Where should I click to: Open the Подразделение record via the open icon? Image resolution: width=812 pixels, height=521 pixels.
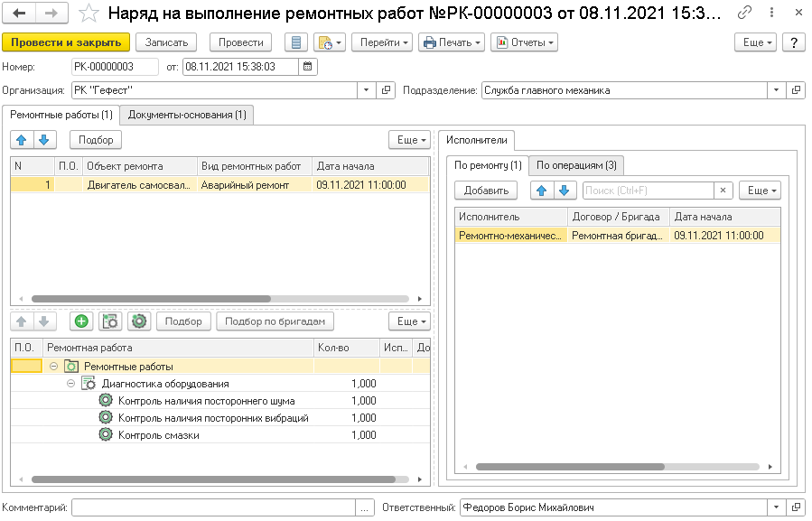coord(796,90)
